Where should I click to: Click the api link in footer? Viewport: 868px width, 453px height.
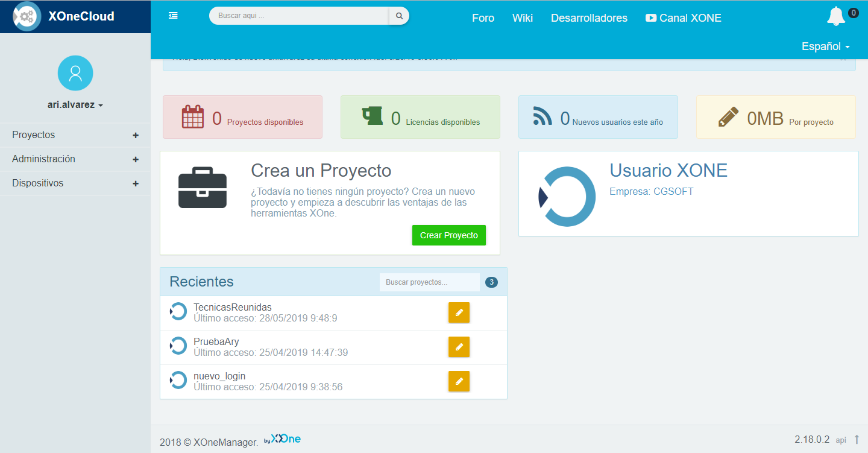pyautogui.click(x=841, y=440)
